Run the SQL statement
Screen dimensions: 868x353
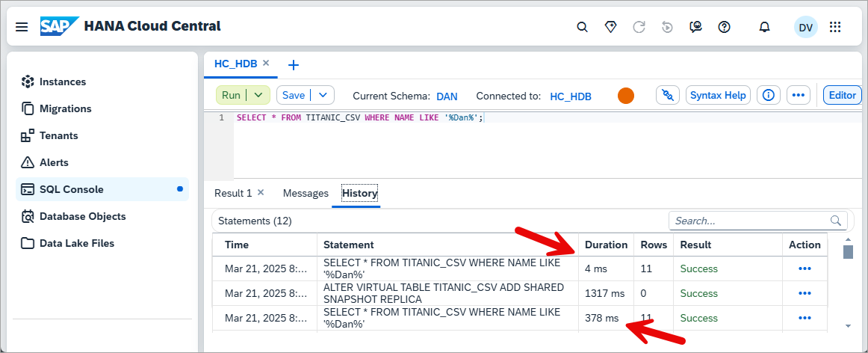tap(231, 95)
